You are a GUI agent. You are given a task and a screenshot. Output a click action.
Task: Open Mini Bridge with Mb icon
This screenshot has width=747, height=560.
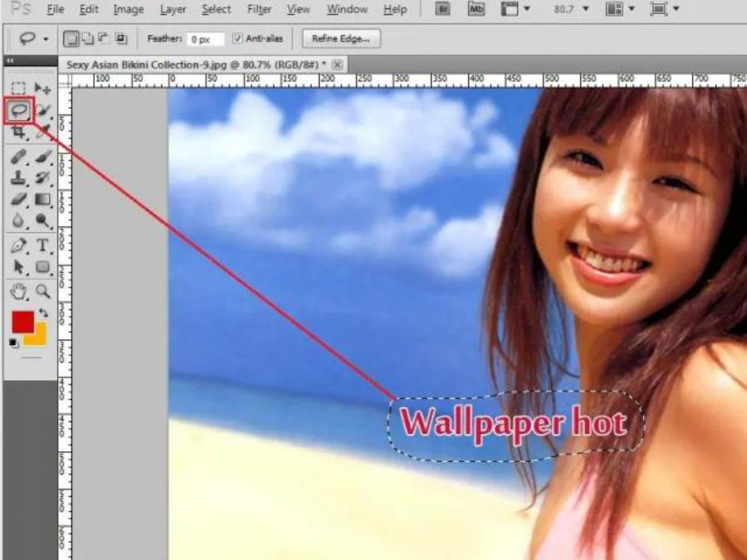click(476, 10)
